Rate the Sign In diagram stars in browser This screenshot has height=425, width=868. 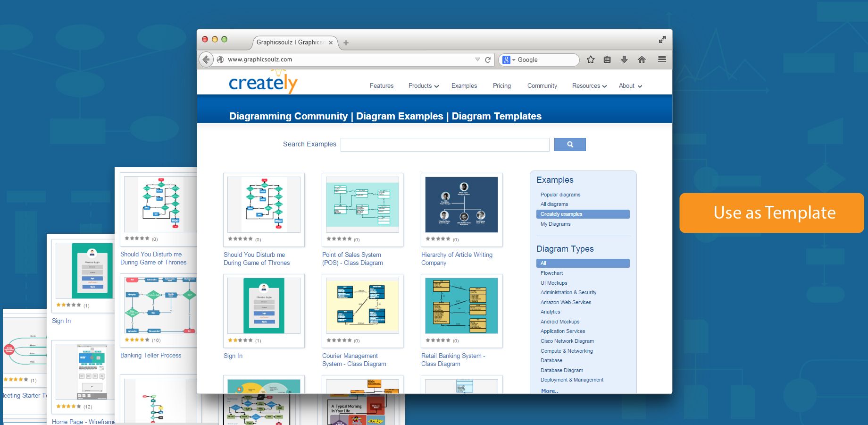tap(240, 340)
